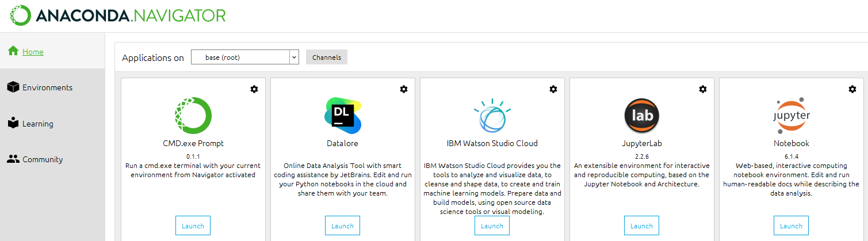
Task: Open gear settings for Jupyter Notebook
Action: pyautogui.click(x=852, y=89)
